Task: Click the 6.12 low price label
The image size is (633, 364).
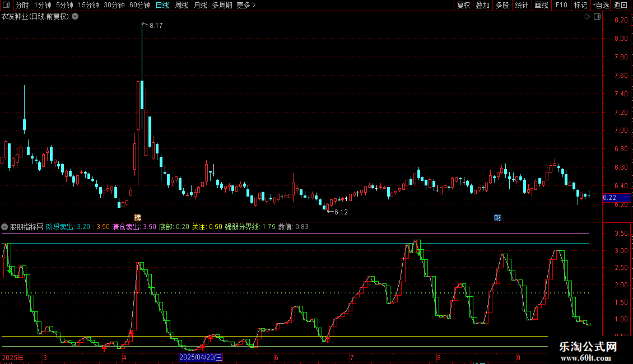Action: (341, 212)
